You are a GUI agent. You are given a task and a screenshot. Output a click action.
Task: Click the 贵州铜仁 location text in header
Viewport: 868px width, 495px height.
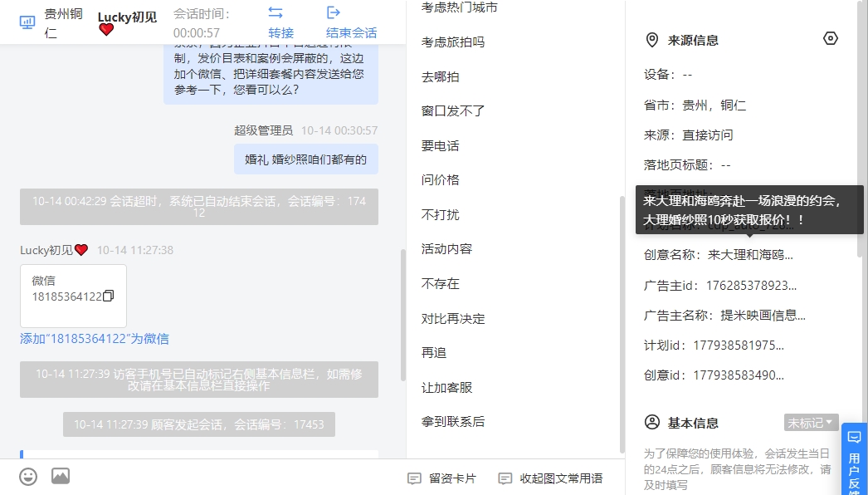pyautogui.click(x=64, y=22)
